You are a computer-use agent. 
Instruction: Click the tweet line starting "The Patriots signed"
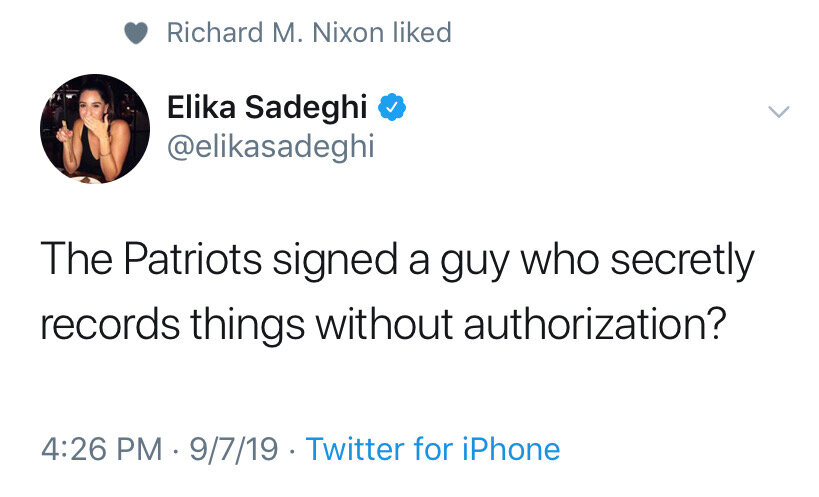(397, 261)
